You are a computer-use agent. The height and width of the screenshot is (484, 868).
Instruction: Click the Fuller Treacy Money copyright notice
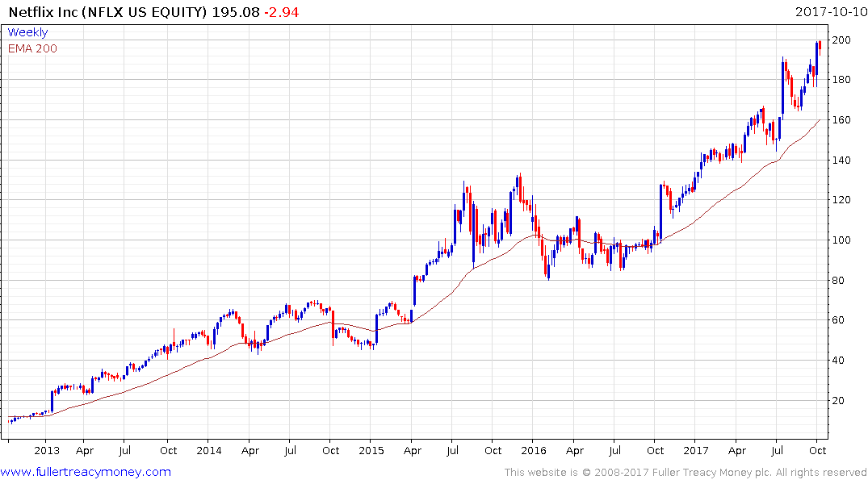tap(686, 473)
